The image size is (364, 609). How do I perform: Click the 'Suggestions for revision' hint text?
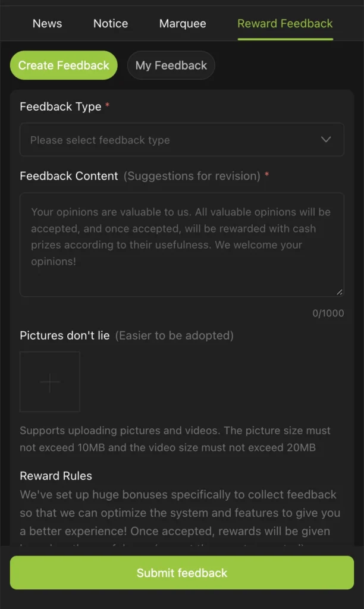click(192, 176)
